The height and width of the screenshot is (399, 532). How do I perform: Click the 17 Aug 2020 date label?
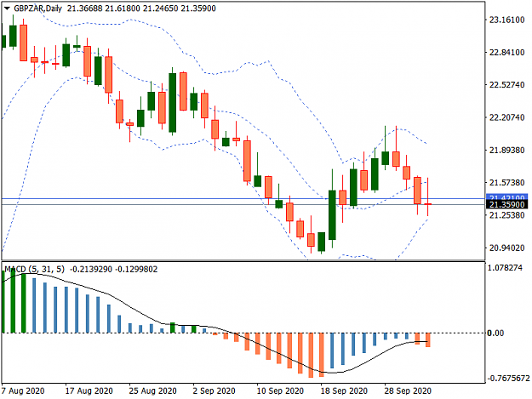coord(89,390)
